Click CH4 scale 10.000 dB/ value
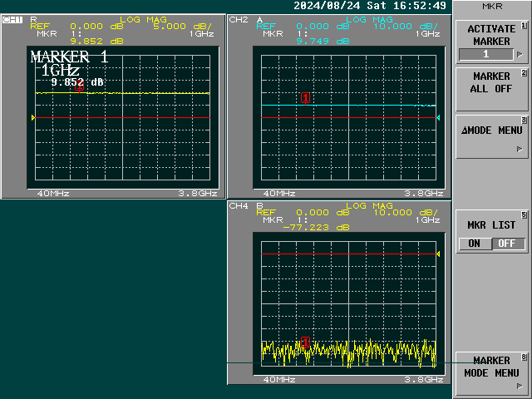Viewport: 532px width, 399px height. (x=406, y=213)
